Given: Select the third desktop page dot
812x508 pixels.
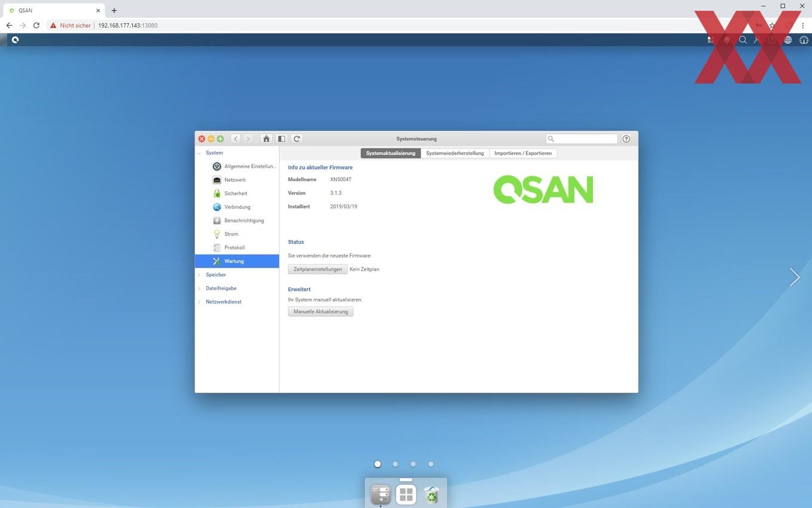Looking at the screenshot, I should click(413, 464).
